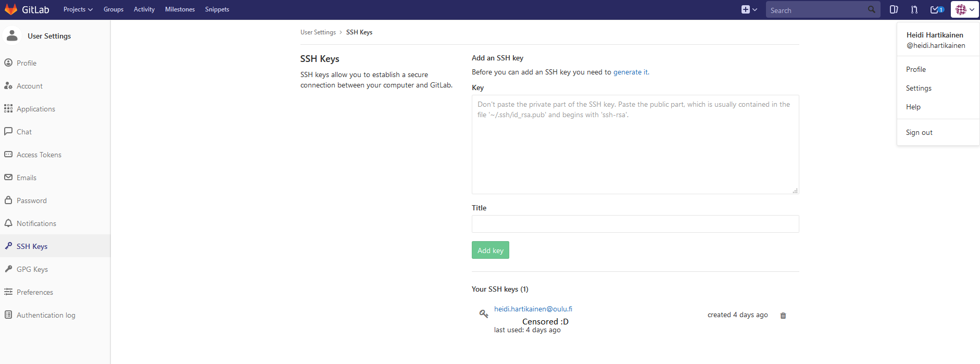Follow the 'generate it' link
Screen dimensions: 980x364
(631, 72)
